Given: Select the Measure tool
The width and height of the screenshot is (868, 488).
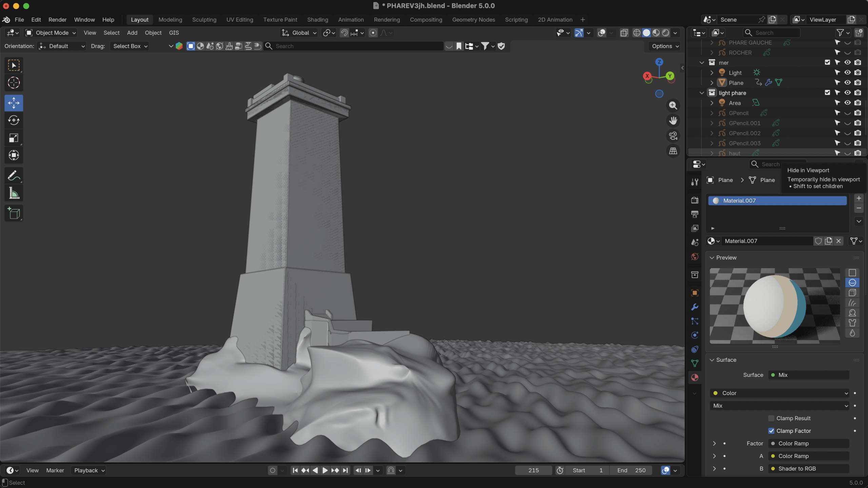Looking at the screenshot, I should [14, 193].
